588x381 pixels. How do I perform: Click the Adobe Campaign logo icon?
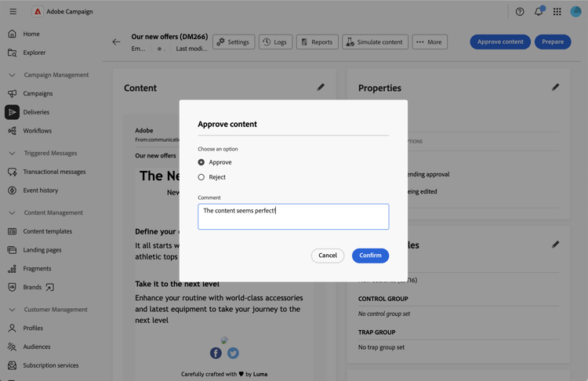click(38, 12)
